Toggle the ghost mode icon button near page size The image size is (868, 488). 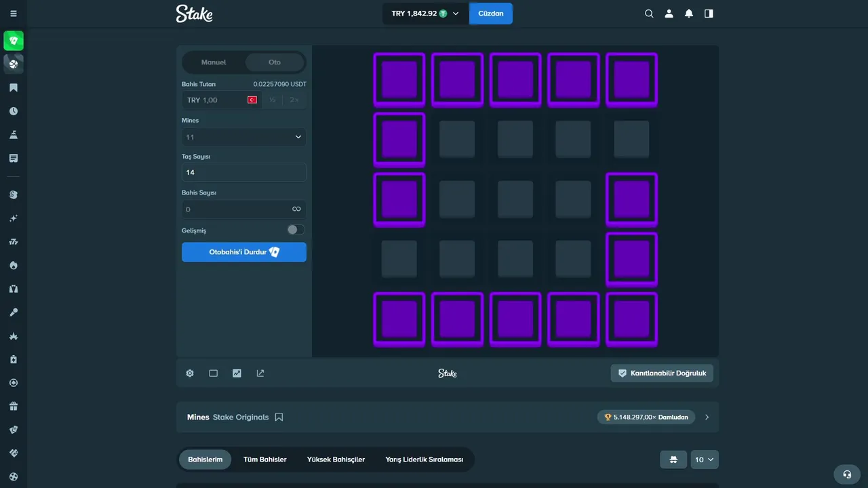click(x=673, y=460)
